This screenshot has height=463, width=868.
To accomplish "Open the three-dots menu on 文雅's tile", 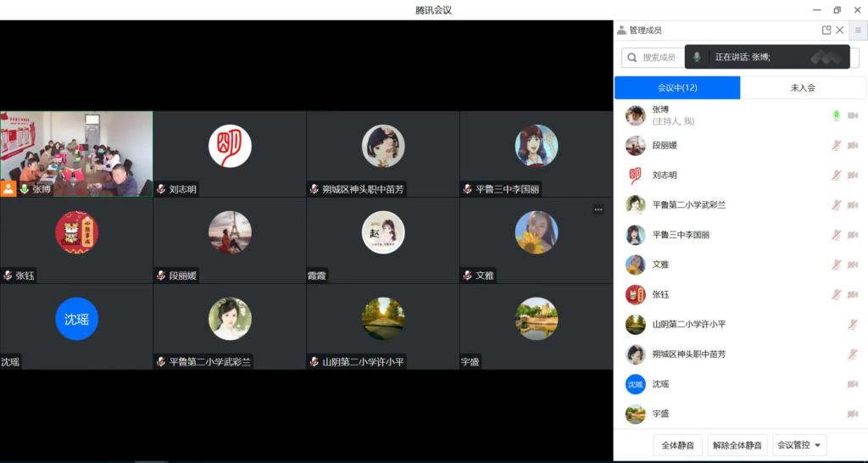I will tap(598, 209).
